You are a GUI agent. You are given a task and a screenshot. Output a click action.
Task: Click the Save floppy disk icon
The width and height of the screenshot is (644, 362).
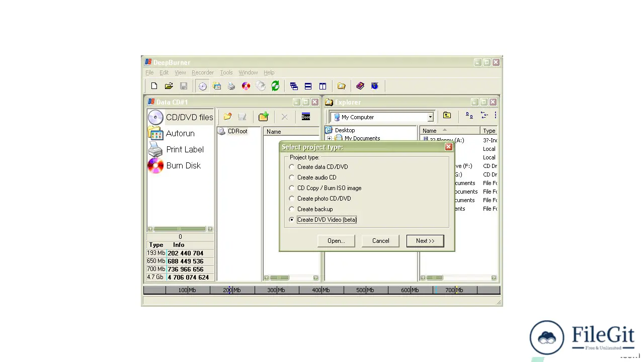coord(184,86)
